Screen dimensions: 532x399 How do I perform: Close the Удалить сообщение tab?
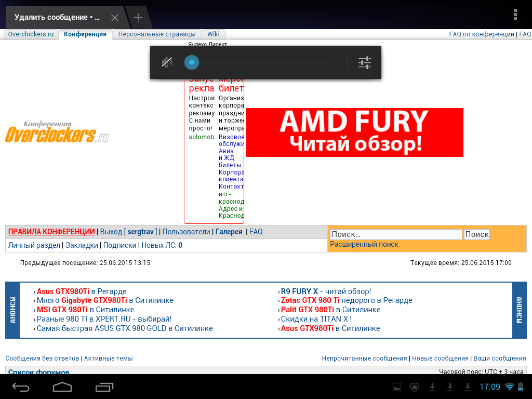[x=115, y=18]
